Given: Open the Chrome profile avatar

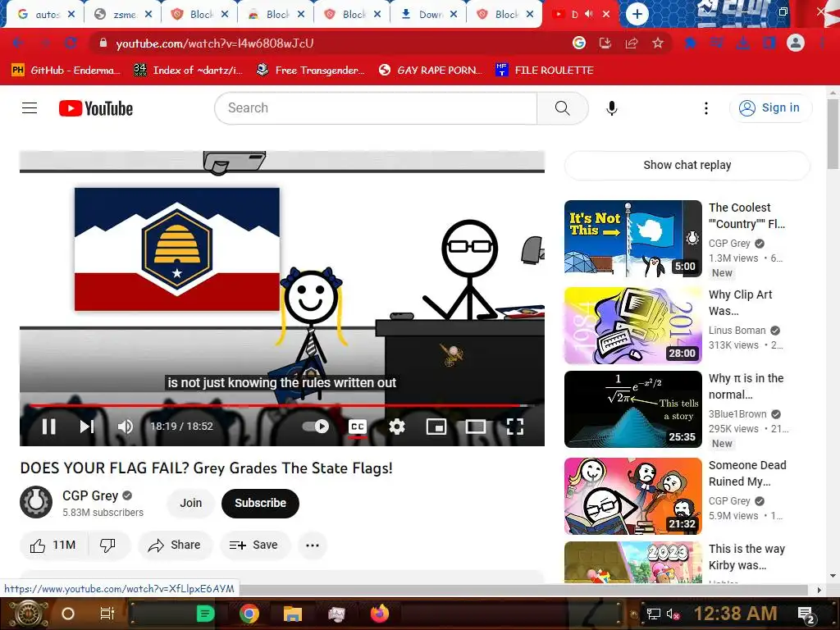Looking at the screenshot, I should click(x=796, y=43).
